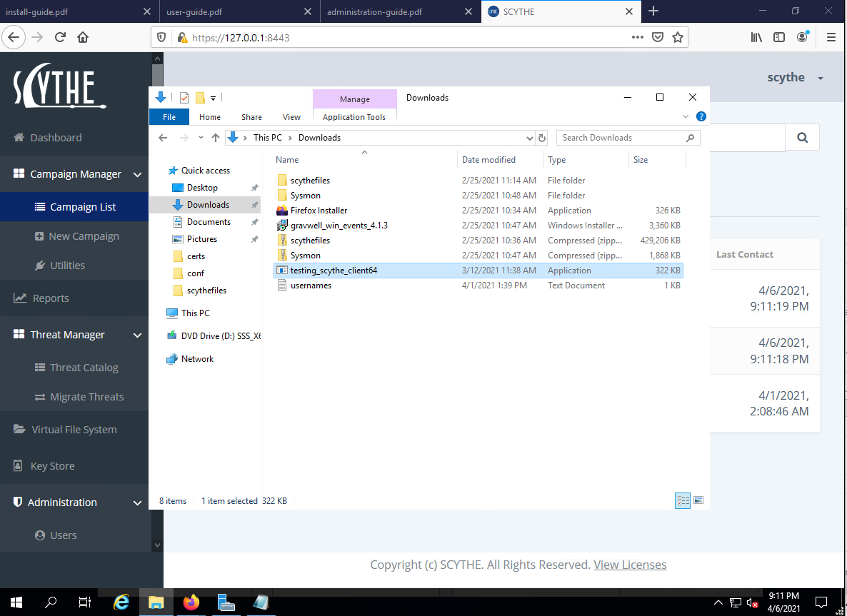Select the Sysmon compressed zip file
Screen dimensions: 847x616
478,256
